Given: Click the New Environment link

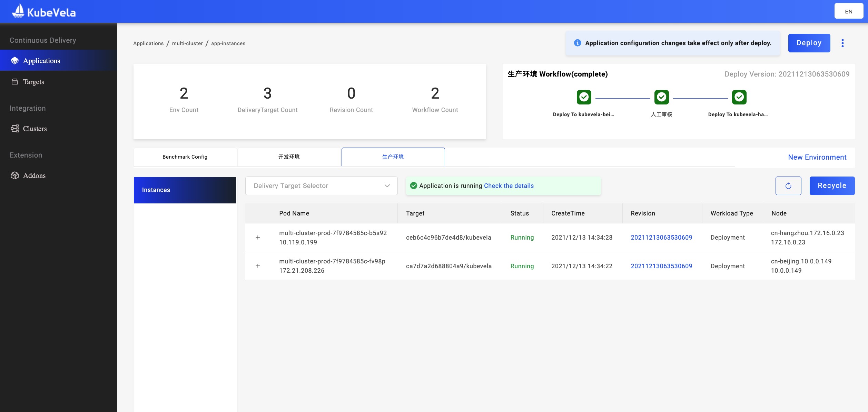Looking at the screenshot, I should pos(817,157).
